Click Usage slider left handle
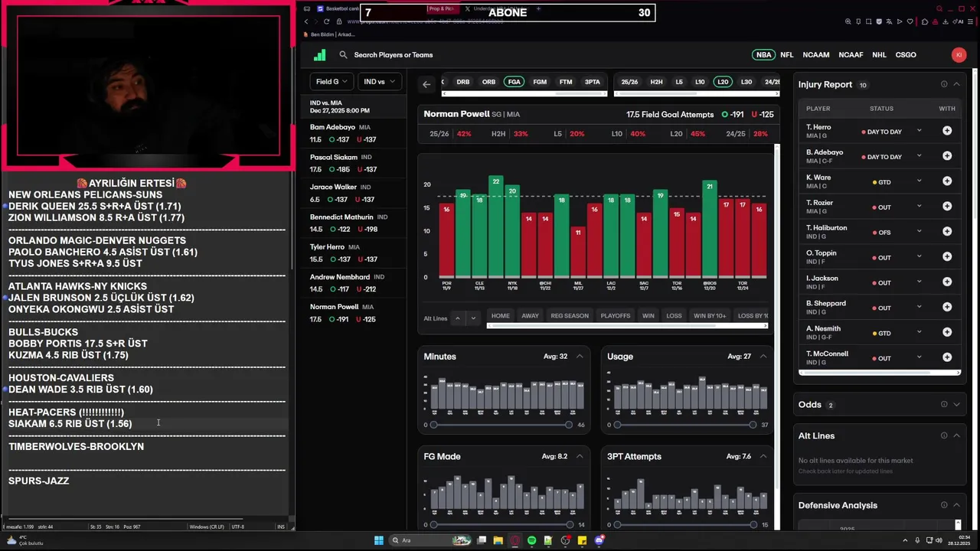Viewport: 980px width, 551px height. point(617,425)
